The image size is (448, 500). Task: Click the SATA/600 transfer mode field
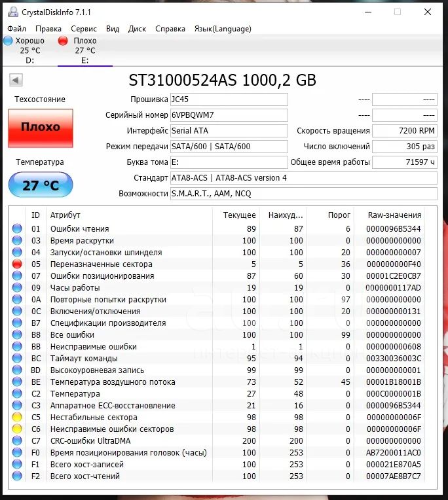pyautogui.click(x=229, y=147)
